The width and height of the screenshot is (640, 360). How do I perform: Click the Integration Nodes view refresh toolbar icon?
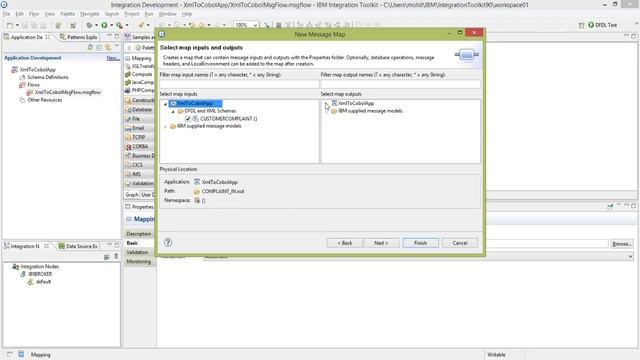pos(107,257)
